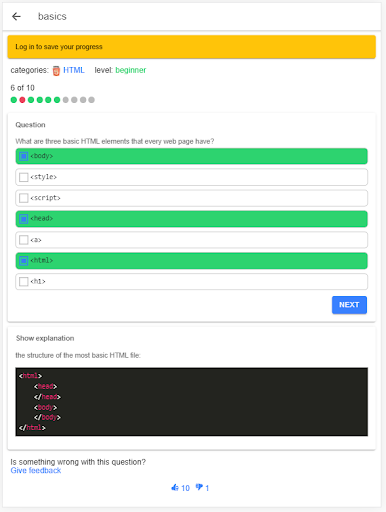386x512 pixels.
Task: Check the <a> answer checkbox
Action: coord(23,240)
